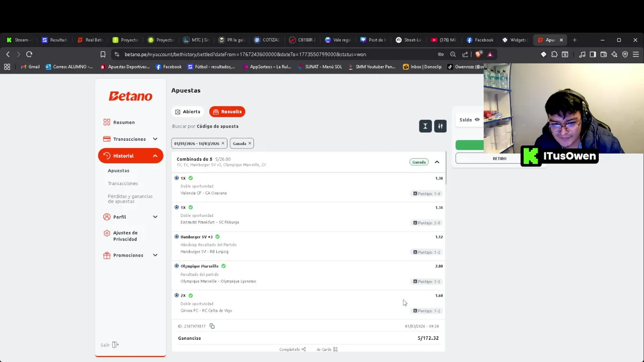Viewport: 644px width, 362px height.
Task: Remove the 01/01/2026 - 14/03/2026 date filter
Action: [223, 143]
